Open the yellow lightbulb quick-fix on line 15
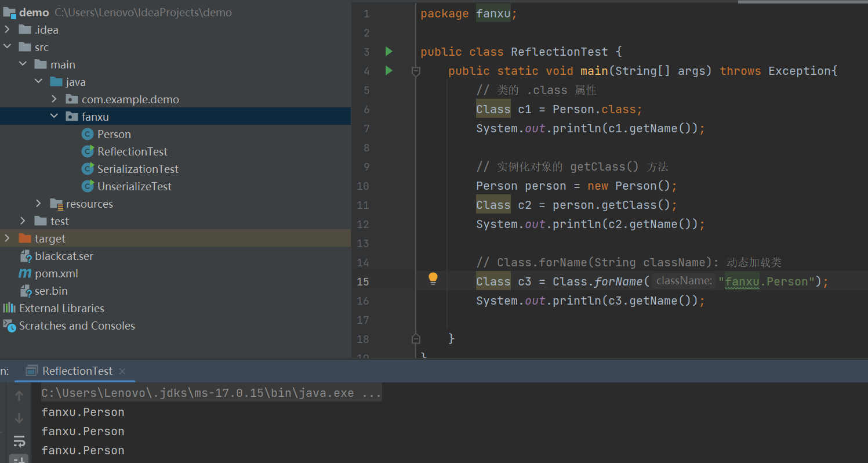This screenshot has height=463, width=868. (433, 279)
